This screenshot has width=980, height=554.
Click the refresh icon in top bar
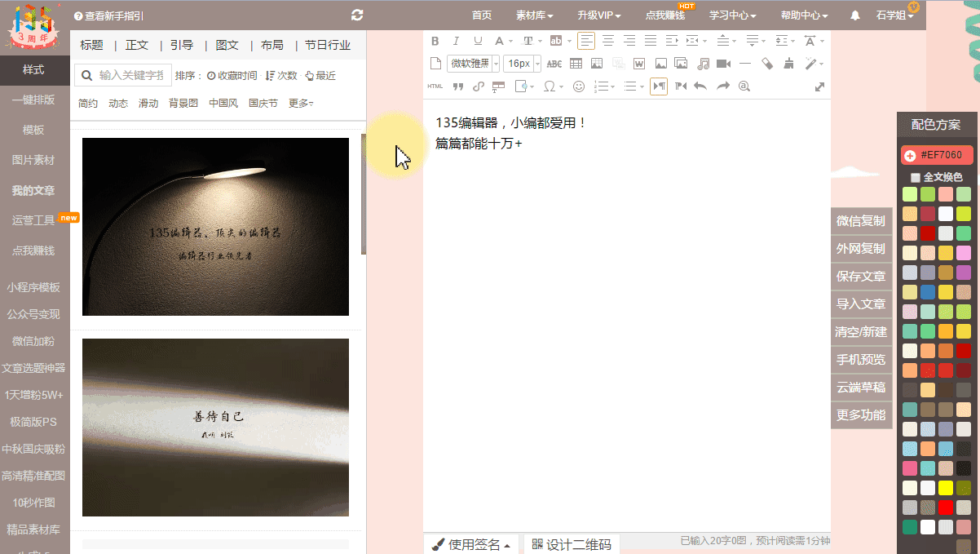[x=357, y=15]
